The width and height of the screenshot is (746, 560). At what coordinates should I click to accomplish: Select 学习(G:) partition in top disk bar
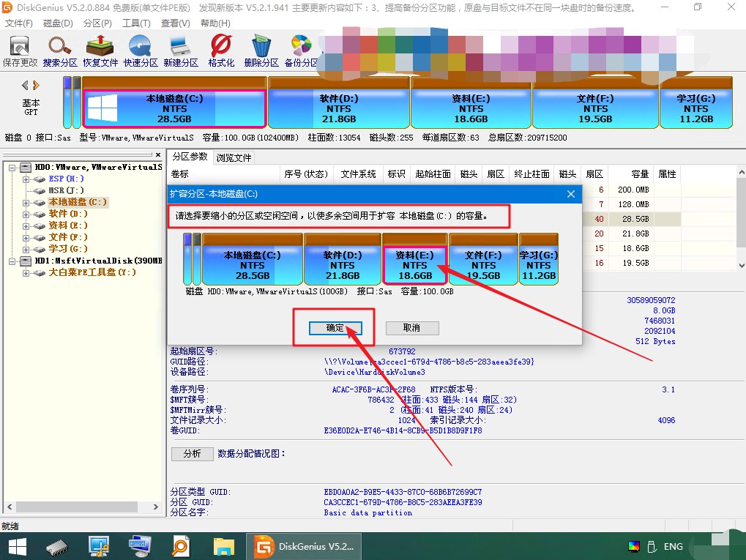pyautogui.click(x=696, y=108)
